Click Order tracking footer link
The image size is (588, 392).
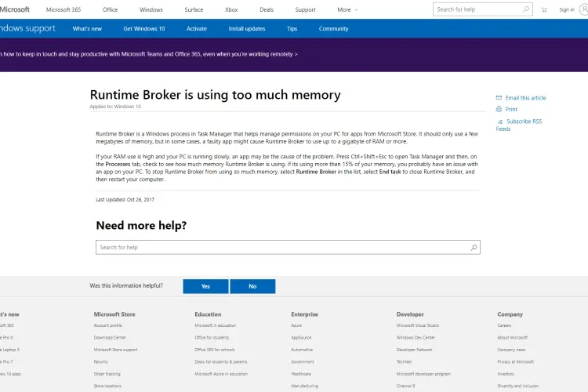tap(107, 374)
